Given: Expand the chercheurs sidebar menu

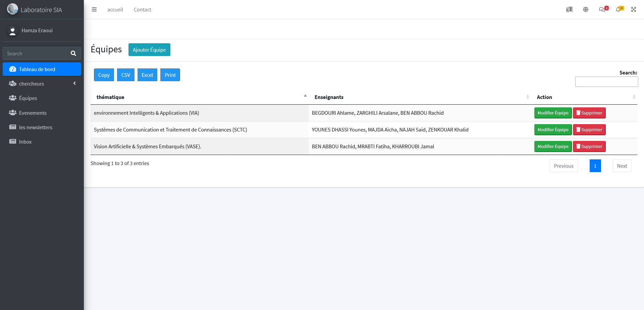Looking at the screenshot, I should pyautogui.click(x=42, y=84).
